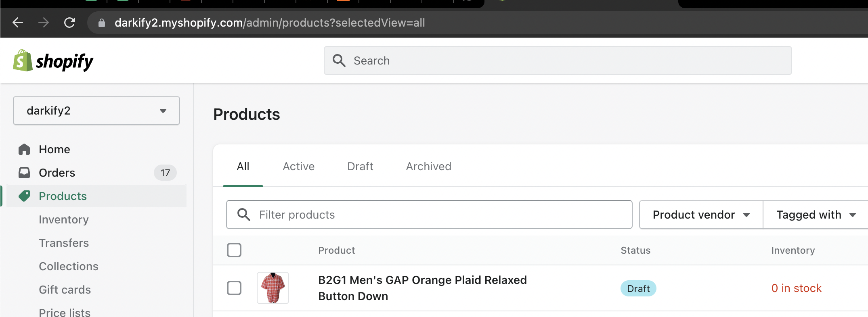868x317 pixels.
Task: Open the Inventory sidebar link
Action: tap(64, 219)
